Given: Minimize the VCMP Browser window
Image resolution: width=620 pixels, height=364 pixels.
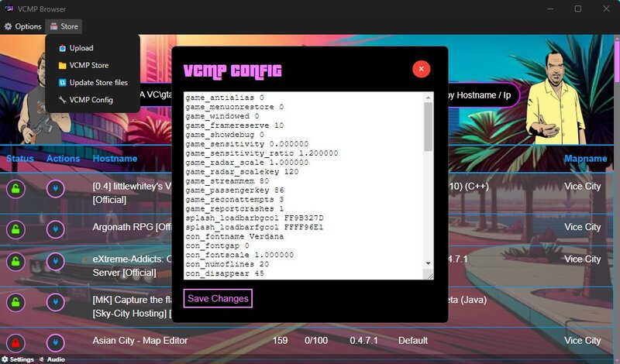Looking at the screenshot, I should click(x=550, y=9).
